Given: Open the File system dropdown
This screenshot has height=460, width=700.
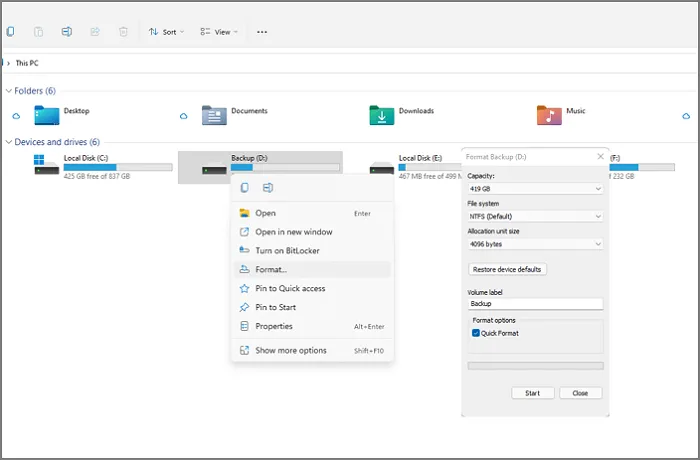Looking at the screenshot, I should coord(535,216).
